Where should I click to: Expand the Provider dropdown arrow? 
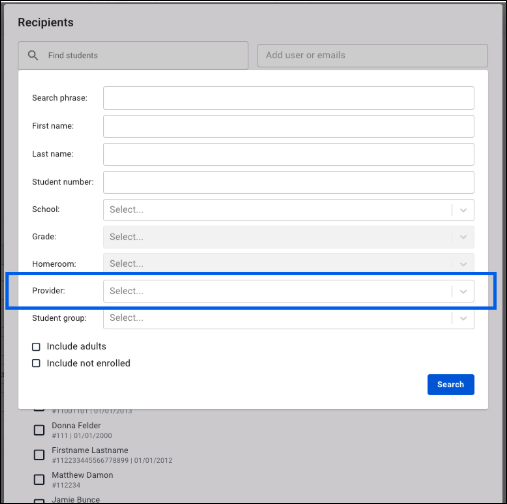pos(463,291)
